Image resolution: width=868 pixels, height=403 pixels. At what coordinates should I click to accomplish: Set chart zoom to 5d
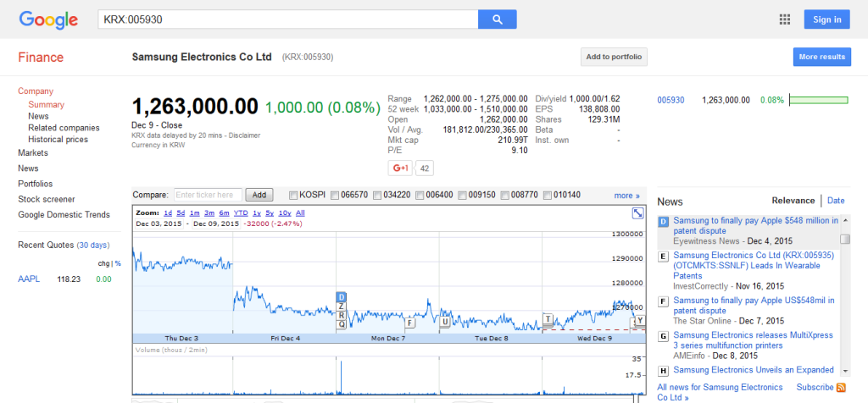pyautogui.click(x=181, y=213)
